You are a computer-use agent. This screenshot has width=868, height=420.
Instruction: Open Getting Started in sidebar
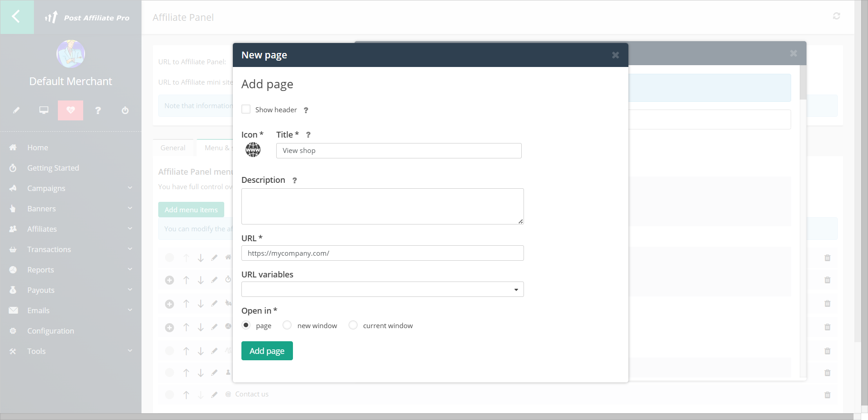tap(53, 168)
